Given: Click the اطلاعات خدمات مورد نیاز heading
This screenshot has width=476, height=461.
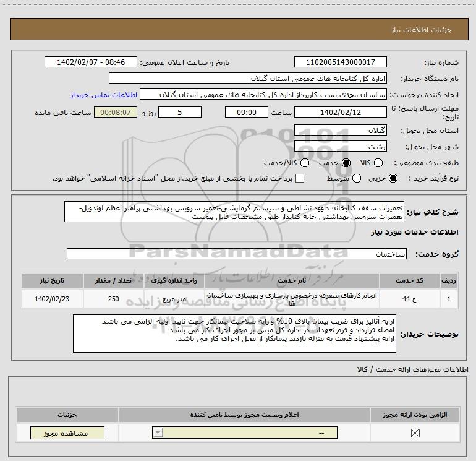Looking at the screenshot, I should click(x=414, y=232).
